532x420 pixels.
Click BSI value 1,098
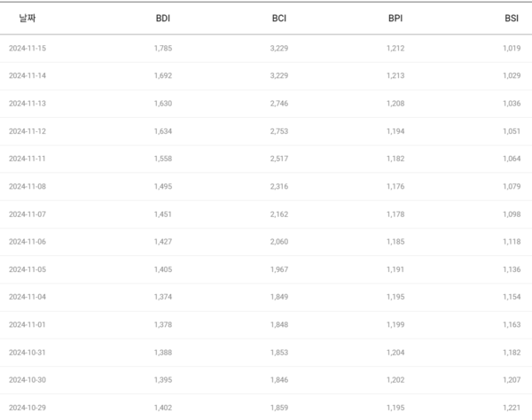pyautogui.click(x=511, y=214)
